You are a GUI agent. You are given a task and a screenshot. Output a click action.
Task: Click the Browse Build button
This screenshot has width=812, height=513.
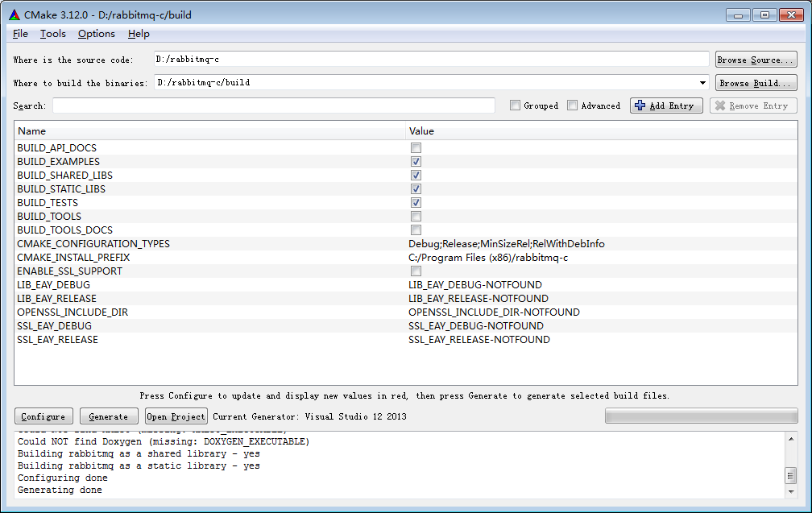756,83
